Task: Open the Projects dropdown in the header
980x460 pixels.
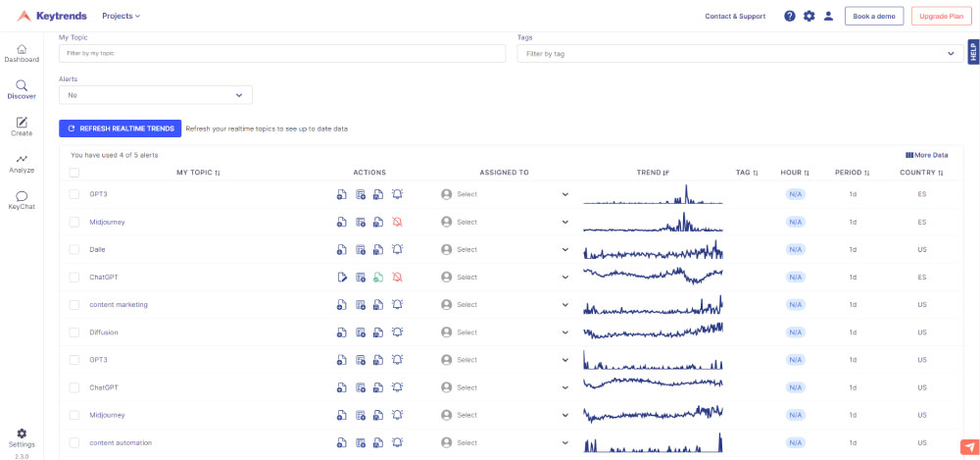Action: (x=122, y=17)
